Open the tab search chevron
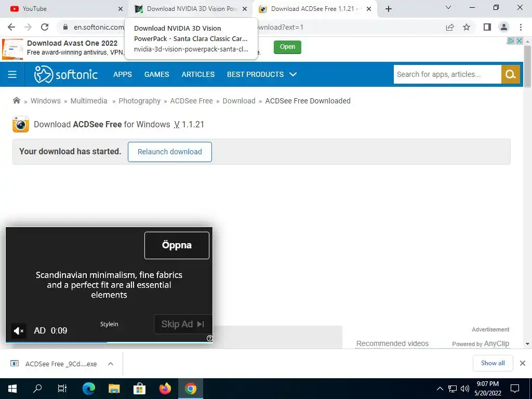The width and height of the screenshot is (532, 399). click(x=448, y=7)
